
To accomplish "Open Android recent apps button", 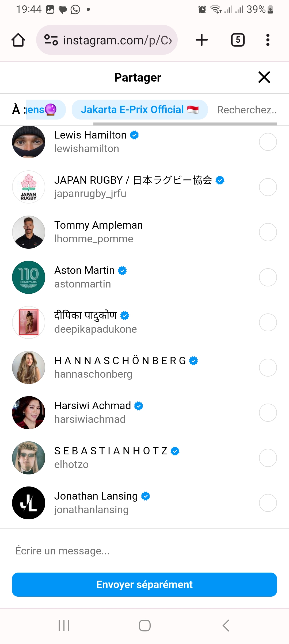I will (64, 626).
